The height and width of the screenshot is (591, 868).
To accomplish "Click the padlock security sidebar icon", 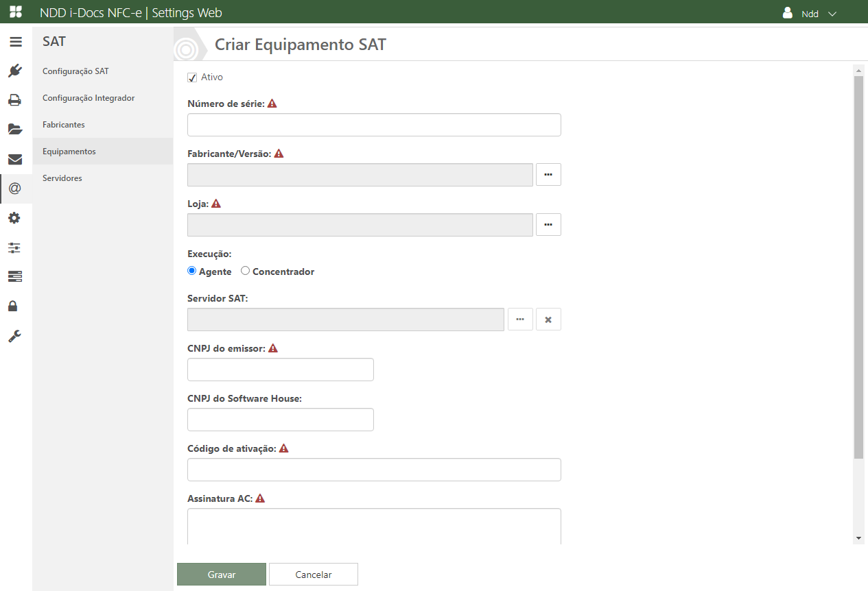I will pyautogui.click(x=15, y=306).
